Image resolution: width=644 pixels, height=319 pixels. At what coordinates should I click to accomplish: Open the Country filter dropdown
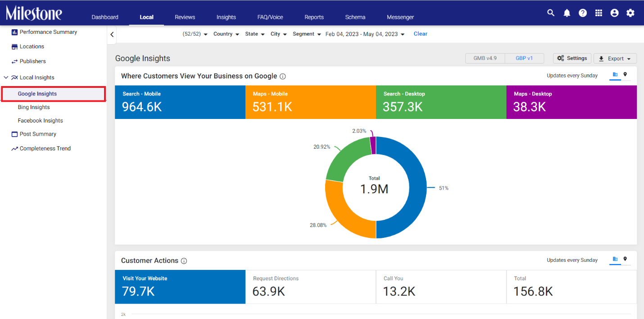pyautogui.click(x=226, y=34)
